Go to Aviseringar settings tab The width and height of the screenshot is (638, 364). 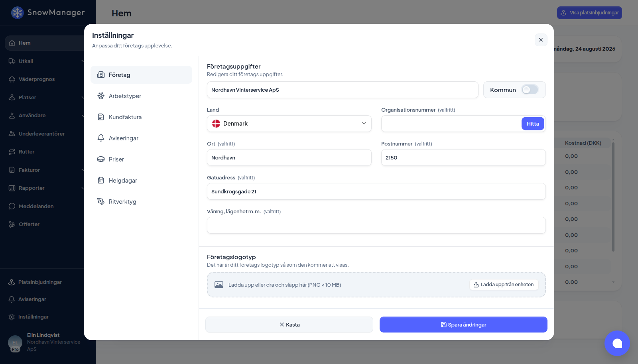(x=141, y=138)
